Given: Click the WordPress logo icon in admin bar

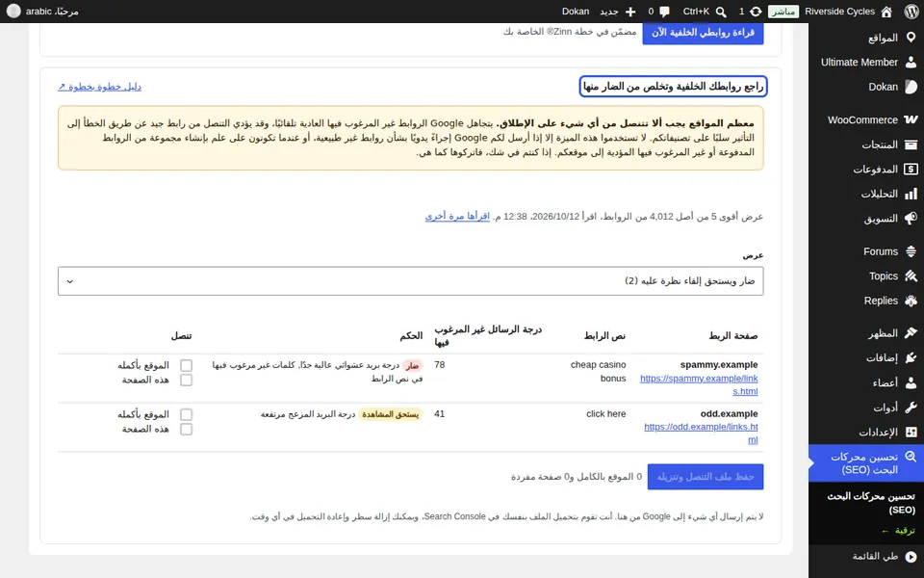Looking at the screenshot, I should point(911,12).
